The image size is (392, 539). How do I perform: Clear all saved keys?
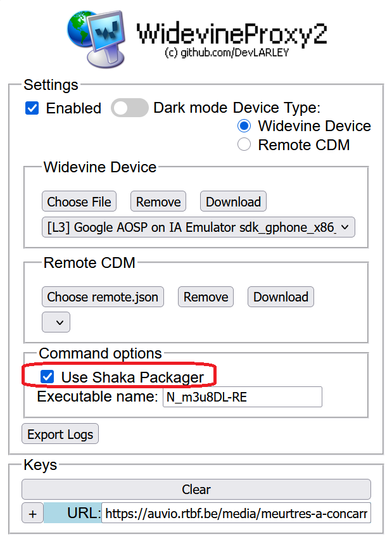[x=196, y=490]
